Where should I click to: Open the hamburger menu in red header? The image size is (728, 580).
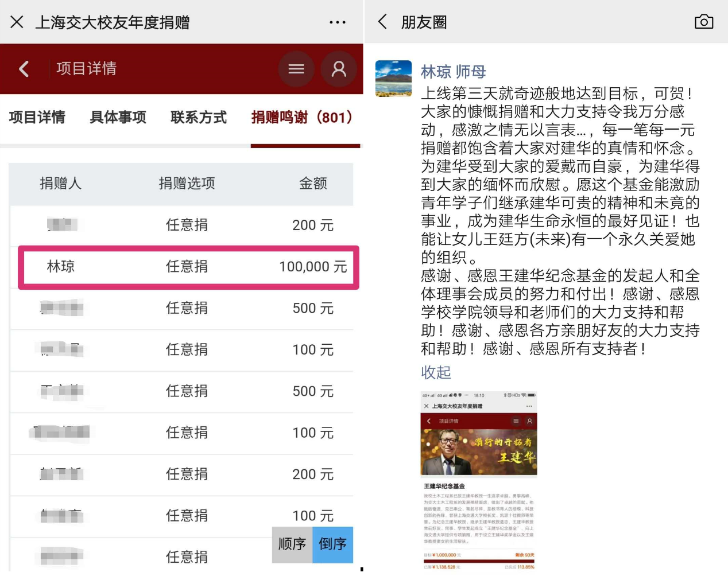coord(296,69)
